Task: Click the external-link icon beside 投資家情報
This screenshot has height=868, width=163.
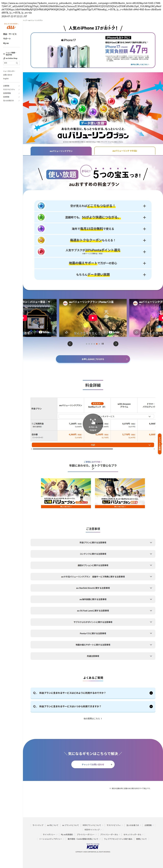Action: 19,93
